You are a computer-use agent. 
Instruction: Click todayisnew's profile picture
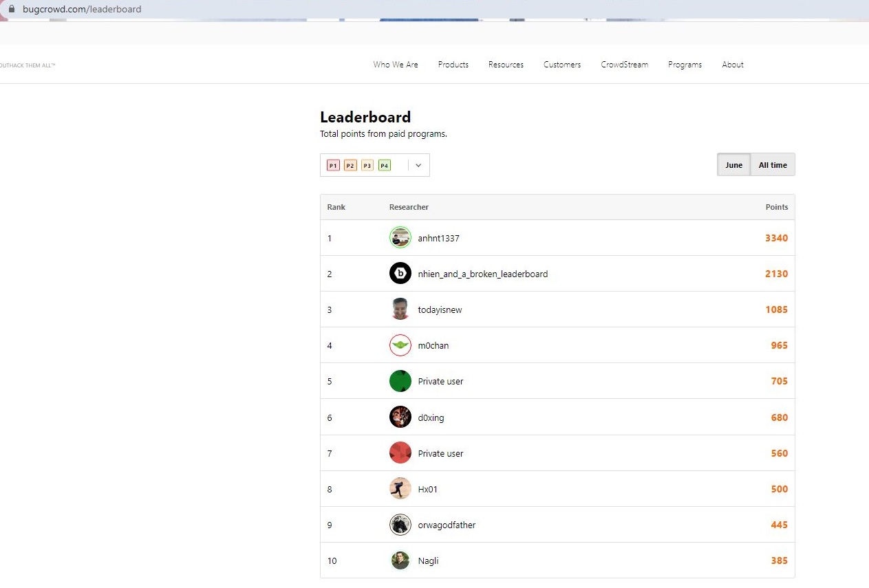[400, 309]
